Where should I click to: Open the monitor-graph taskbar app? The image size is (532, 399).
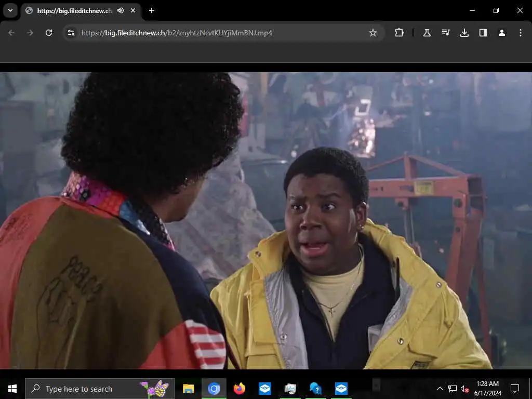pyautogui.click(x=290, y=389)
